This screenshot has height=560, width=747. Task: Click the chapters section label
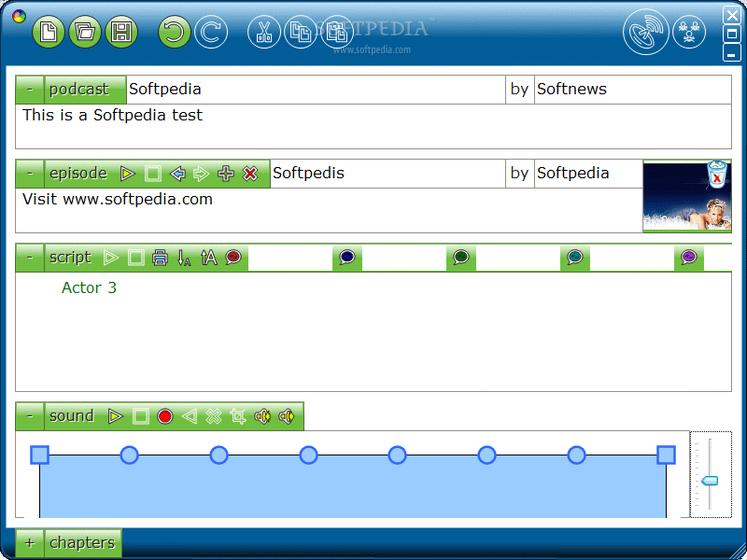82,543
